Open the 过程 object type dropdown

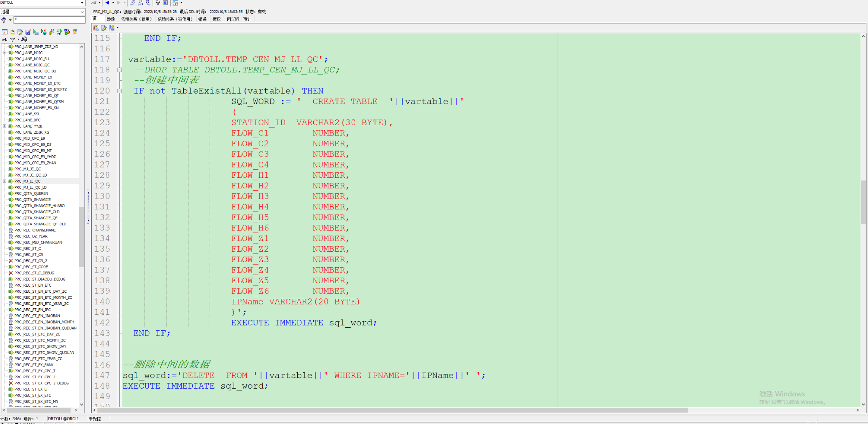coord(82,12)
